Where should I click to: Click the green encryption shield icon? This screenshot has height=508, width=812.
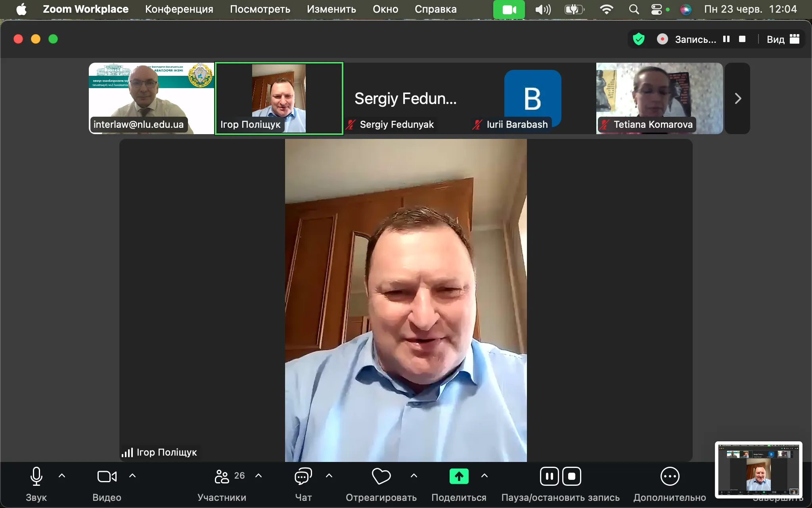coord(638,39)
